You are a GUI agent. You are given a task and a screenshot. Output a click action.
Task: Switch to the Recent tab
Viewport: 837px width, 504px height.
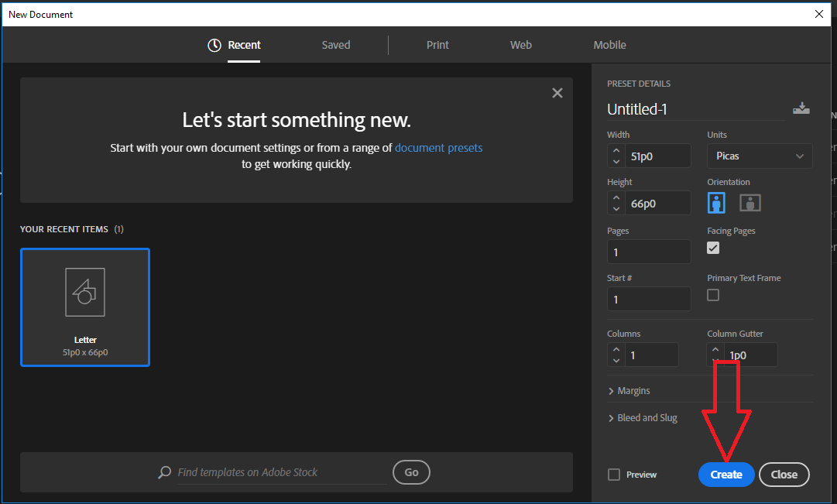(235, 46)
